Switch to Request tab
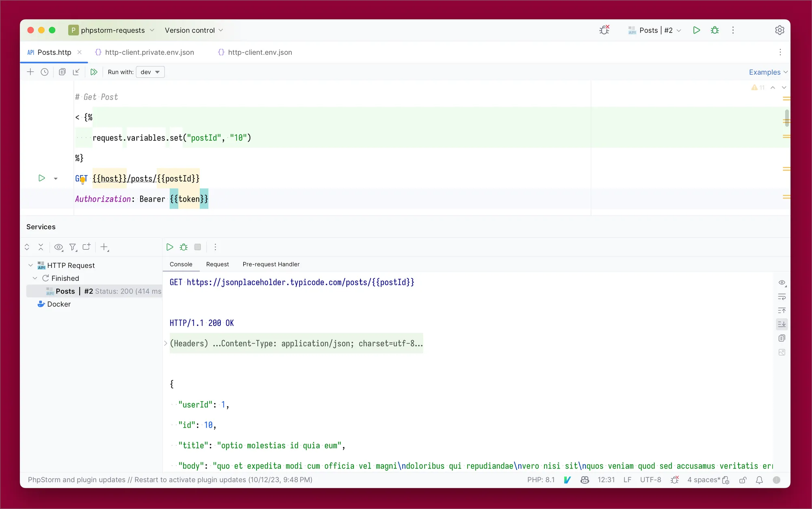The height and width of the screenshot is (509, 812). coord(218,264)
